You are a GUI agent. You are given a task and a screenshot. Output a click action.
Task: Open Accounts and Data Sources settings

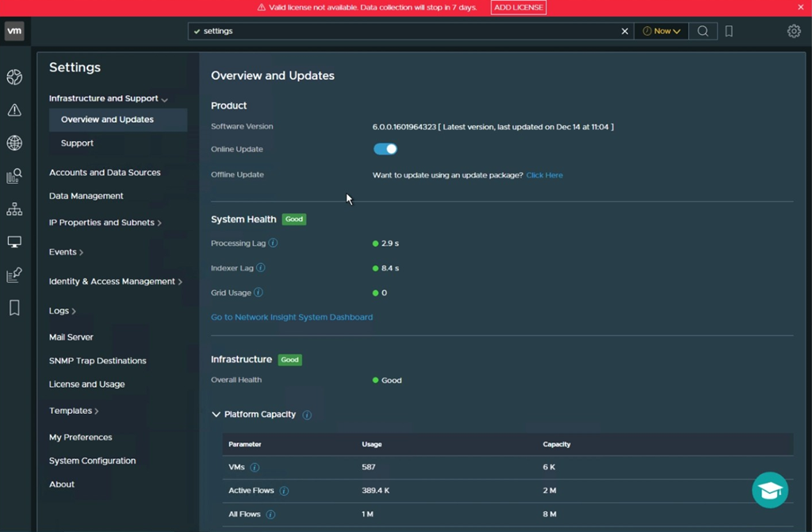click(x=105, y=173)
